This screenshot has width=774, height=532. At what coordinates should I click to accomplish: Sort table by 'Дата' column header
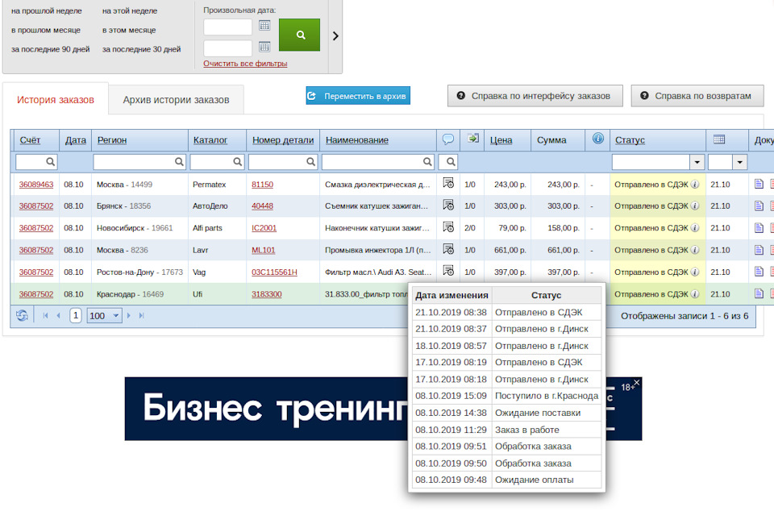[76, 140]
